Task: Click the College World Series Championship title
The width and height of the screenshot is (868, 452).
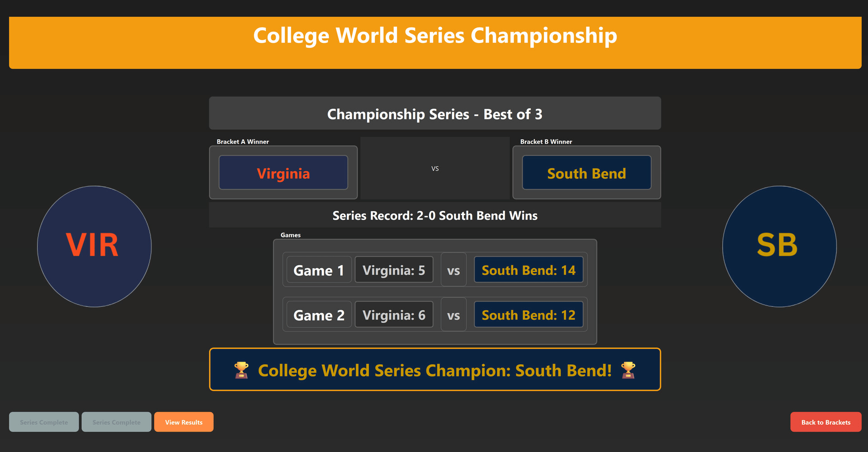Action: click(x=435, y=36)
